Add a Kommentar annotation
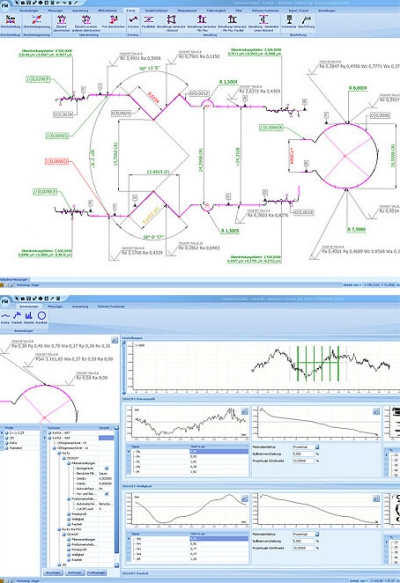The height and width of the screenshot is (583, 400). click(x=289, y=22)
